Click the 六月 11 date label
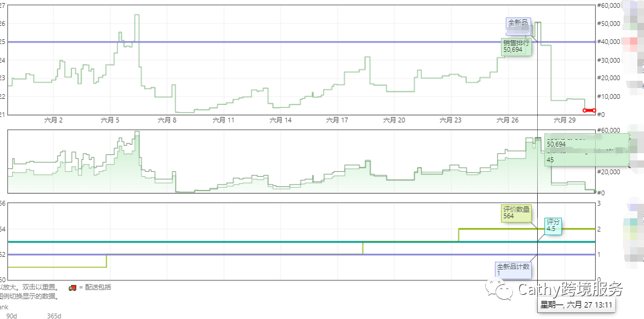This screenshot has height=319, width=644. 223,120
